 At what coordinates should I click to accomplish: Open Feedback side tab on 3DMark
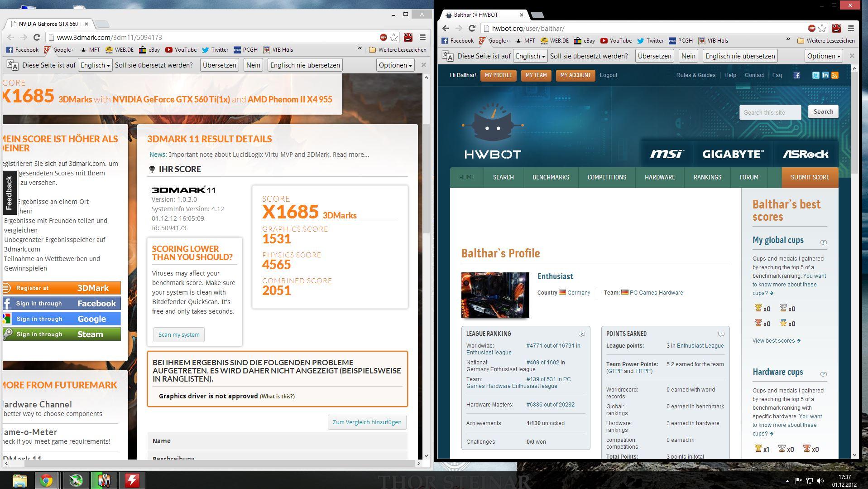click(9, 194)
